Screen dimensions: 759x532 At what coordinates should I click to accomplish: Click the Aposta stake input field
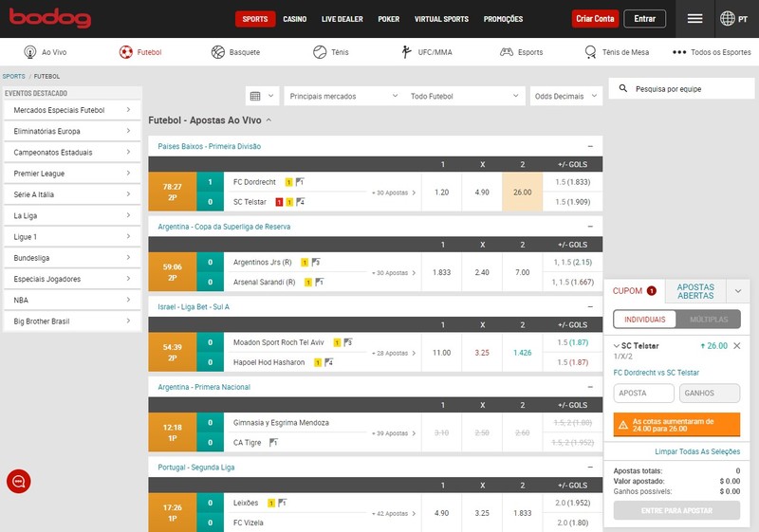643,394
